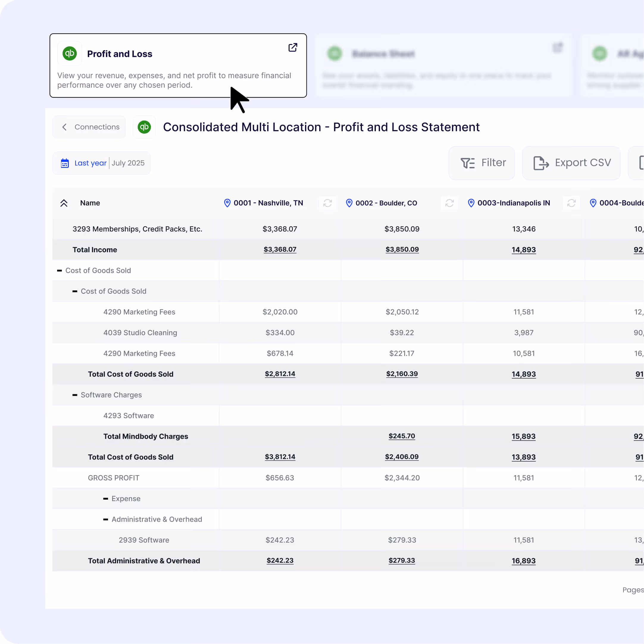Click the location pin for 0004-Boulder column
The image size is (644, 644).
(x=593, y=203)
